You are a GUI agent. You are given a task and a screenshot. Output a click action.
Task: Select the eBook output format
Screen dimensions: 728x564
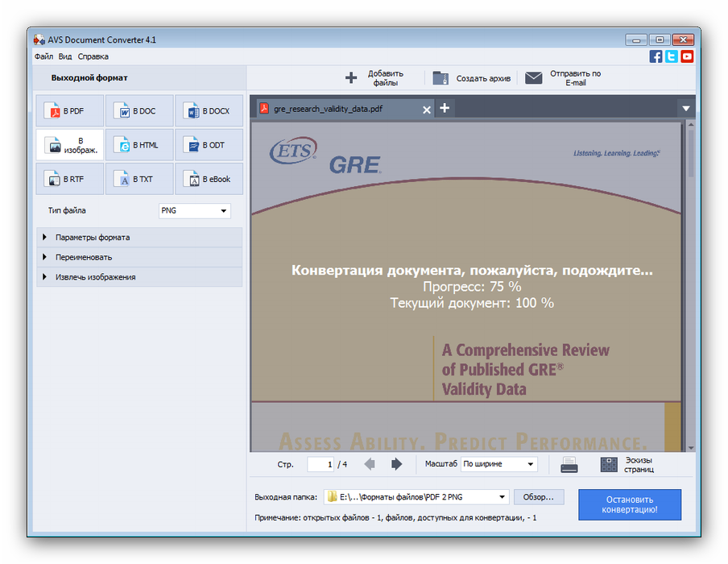[x=209, y=179]
